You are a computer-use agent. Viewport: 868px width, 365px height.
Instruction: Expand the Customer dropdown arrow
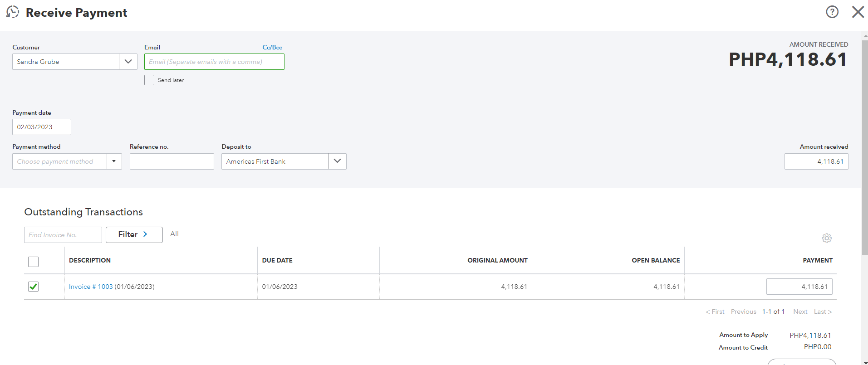point(128,62)
